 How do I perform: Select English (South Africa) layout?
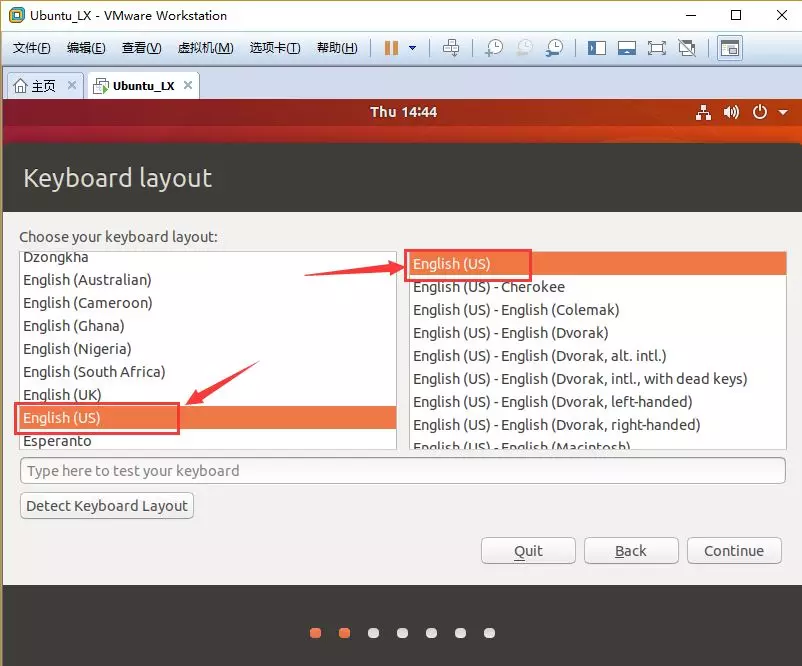[x=208, y=372]
